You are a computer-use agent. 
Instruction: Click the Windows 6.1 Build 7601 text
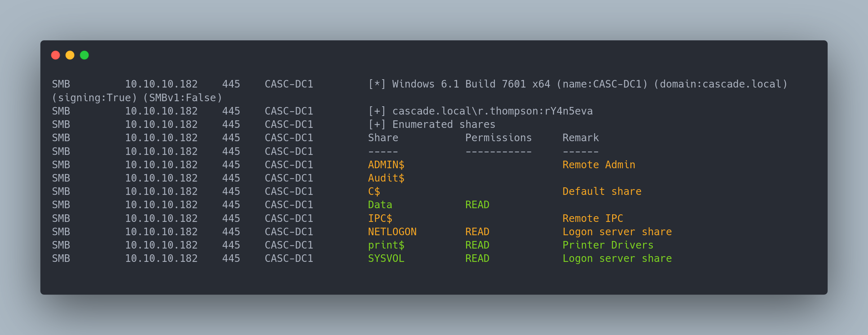[471, 84]
